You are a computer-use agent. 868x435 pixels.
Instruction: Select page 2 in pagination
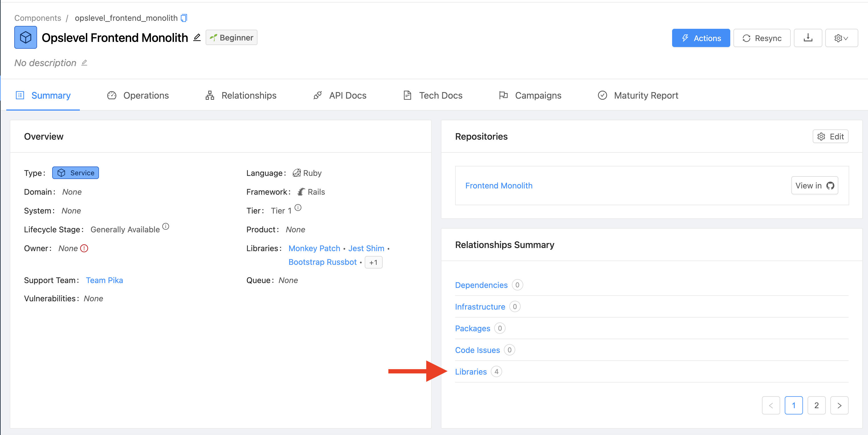point(816,405)
